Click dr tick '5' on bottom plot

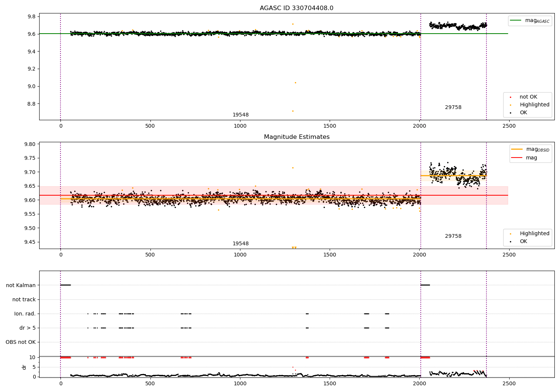pos(34,367)
